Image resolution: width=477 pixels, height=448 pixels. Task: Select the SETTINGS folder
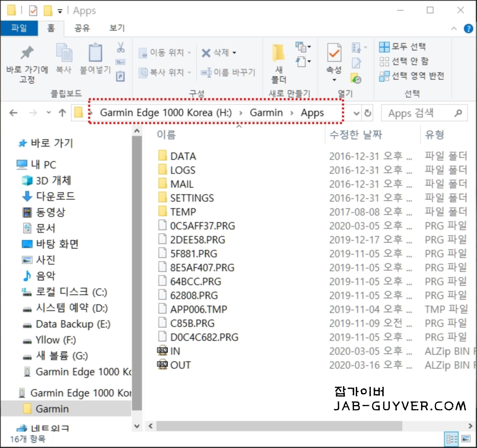tap(186, 198)
